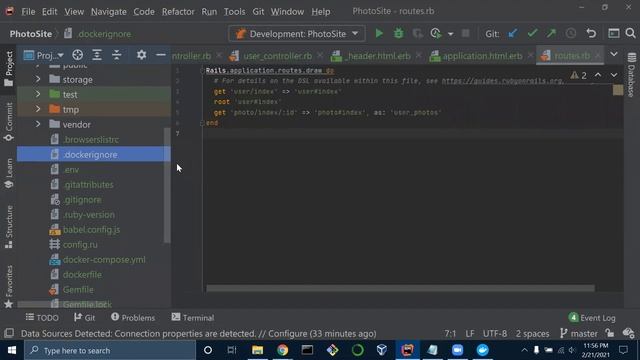The image size is (640, 360).
Task: Hide the Project panel with minus icon
Action: point(161,55)
